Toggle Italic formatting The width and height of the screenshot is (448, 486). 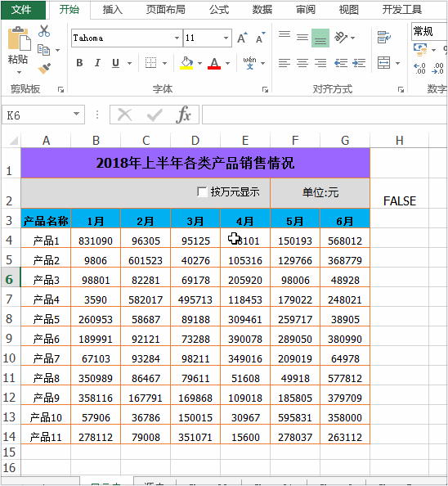click(97, 63)
